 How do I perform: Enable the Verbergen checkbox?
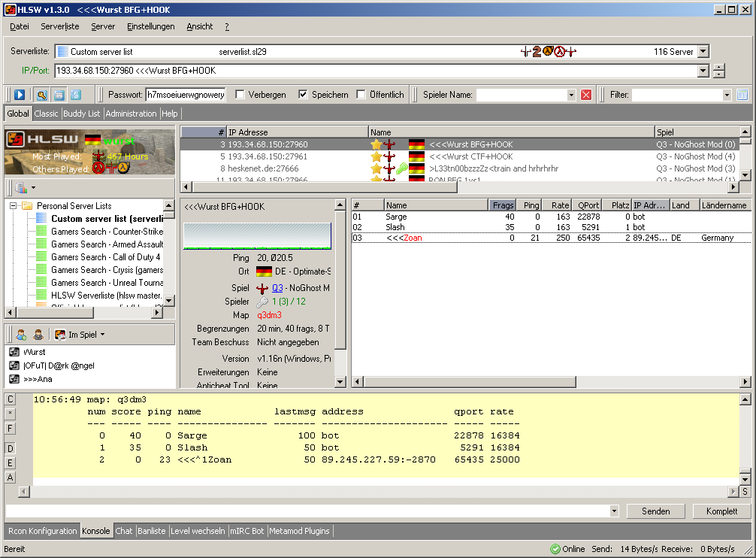point(240,95)
